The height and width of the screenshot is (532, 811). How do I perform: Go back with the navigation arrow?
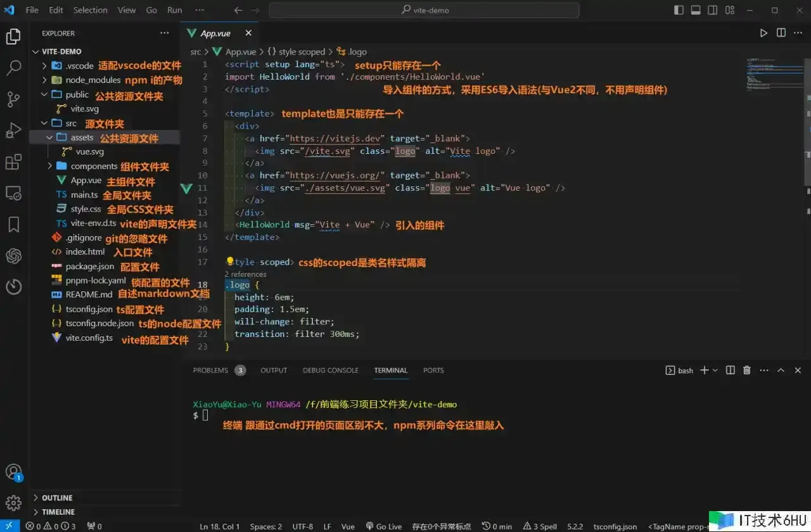coord(238,10)
